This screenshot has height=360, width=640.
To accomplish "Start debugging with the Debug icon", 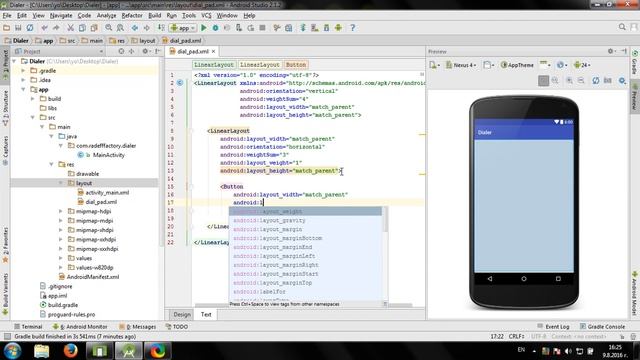I will [x=216, y=28].
